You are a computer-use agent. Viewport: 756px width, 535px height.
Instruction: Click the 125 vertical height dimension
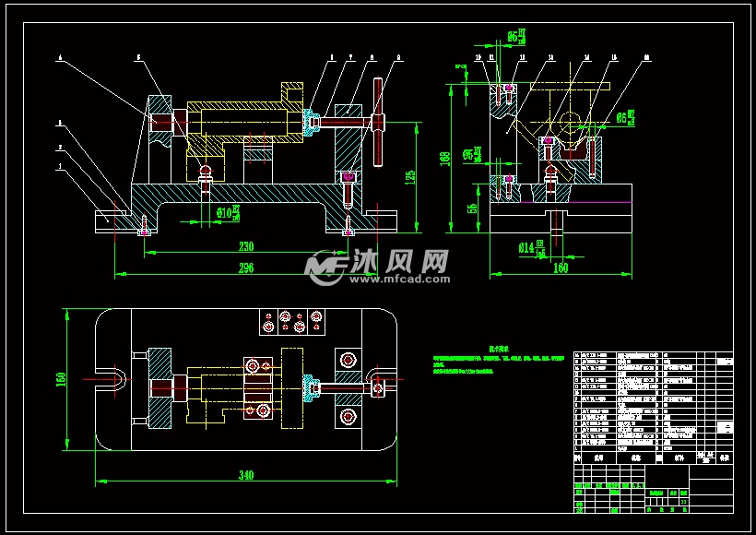[410, 175]
